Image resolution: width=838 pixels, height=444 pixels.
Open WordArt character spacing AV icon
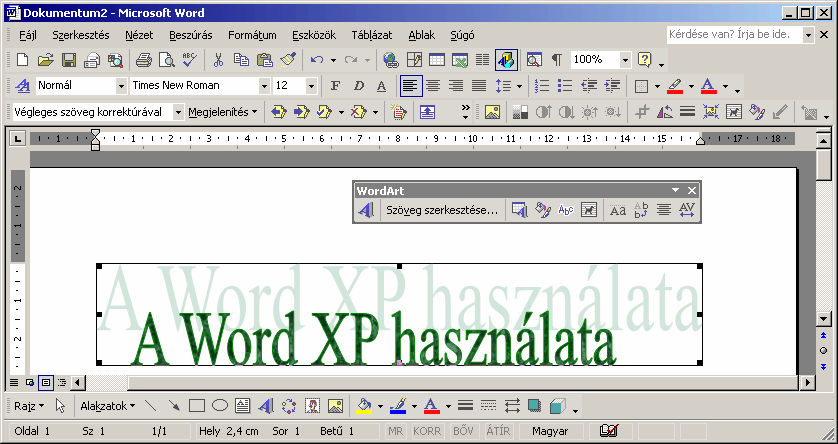[x=687, y=211]
